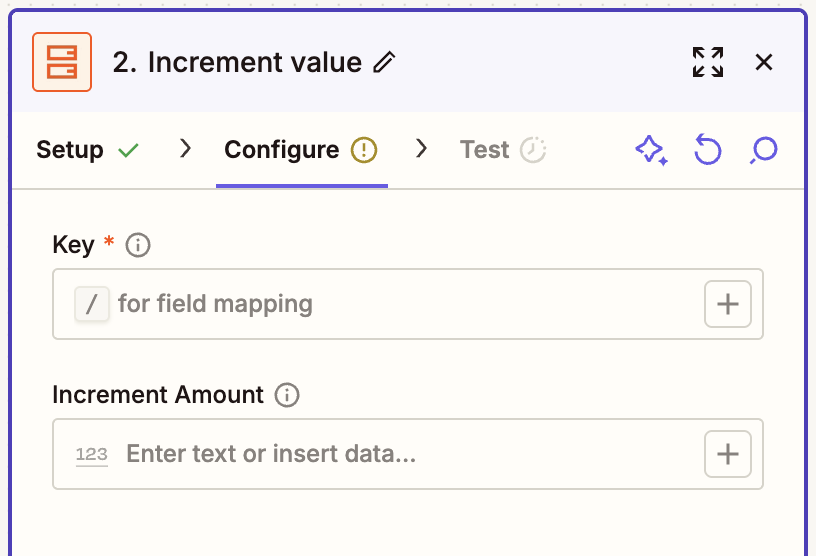Open the Setup tab
The width and height of the screenshot is (816, 556).
pos(87,150)
